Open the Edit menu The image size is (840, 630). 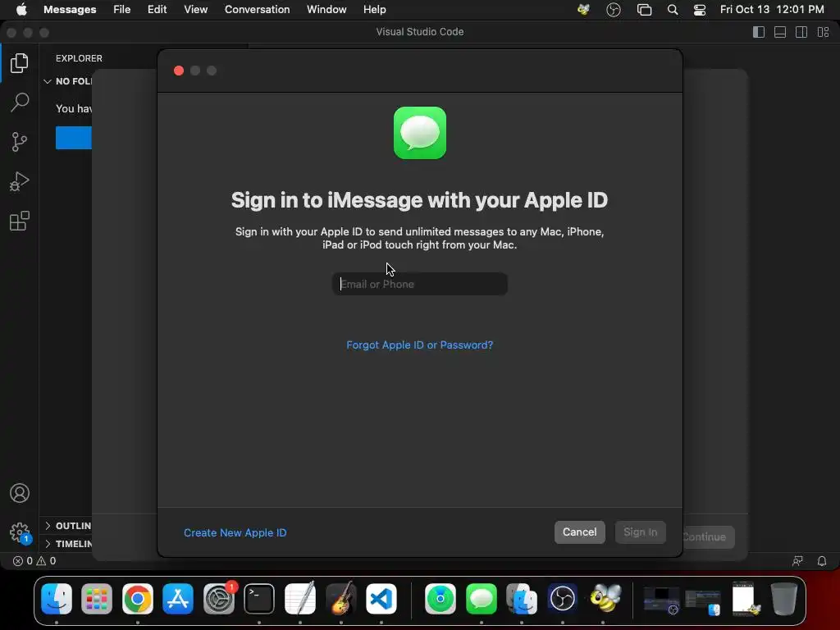[x=157, y=10]
